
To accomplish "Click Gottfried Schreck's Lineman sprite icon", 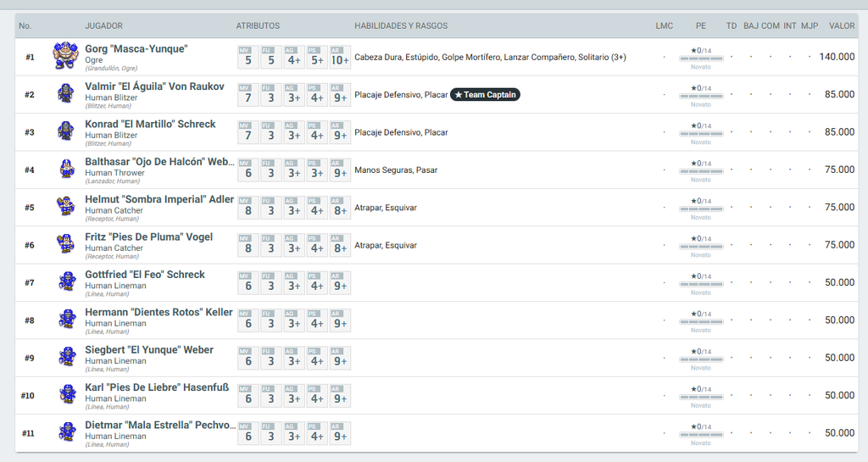I will click(x=67, y=281).
